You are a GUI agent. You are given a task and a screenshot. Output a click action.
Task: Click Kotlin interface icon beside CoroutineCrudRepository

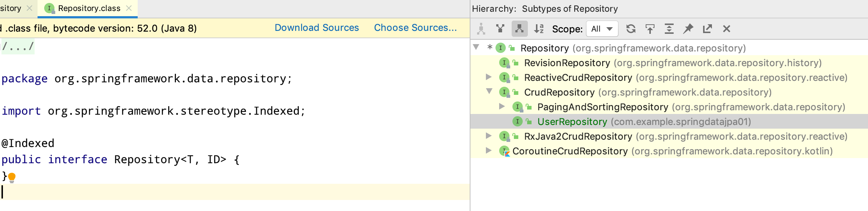[x=504, y=151]
